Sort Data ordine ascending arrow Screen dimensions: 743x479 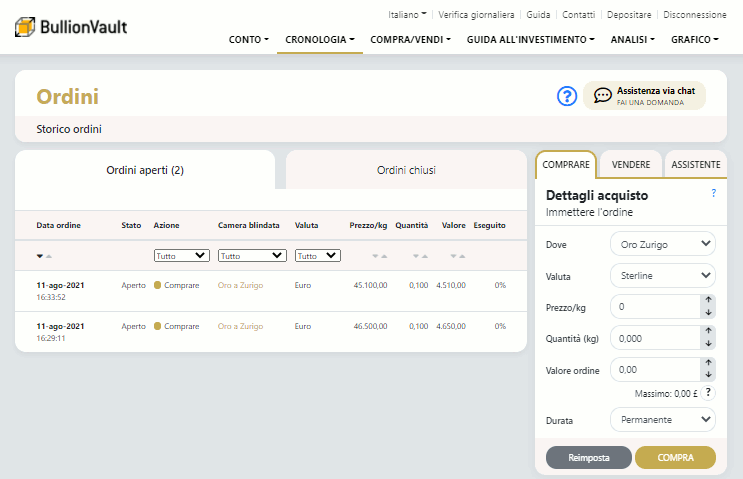(49, 256)
